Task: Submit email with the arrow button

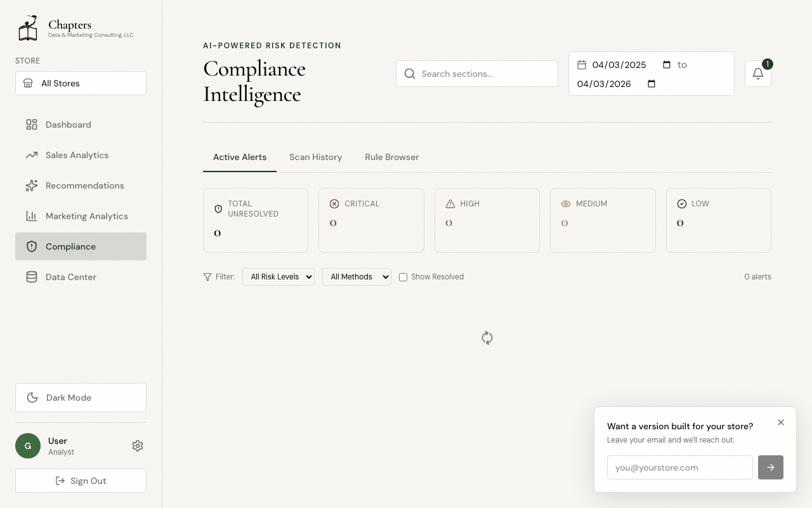Action: point(770,467)
